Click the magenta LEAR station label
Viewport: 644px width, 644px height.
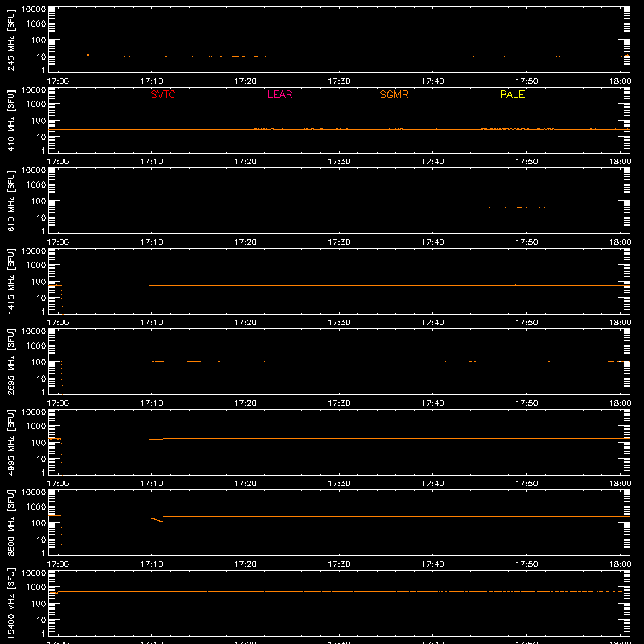tap(279, 94)
